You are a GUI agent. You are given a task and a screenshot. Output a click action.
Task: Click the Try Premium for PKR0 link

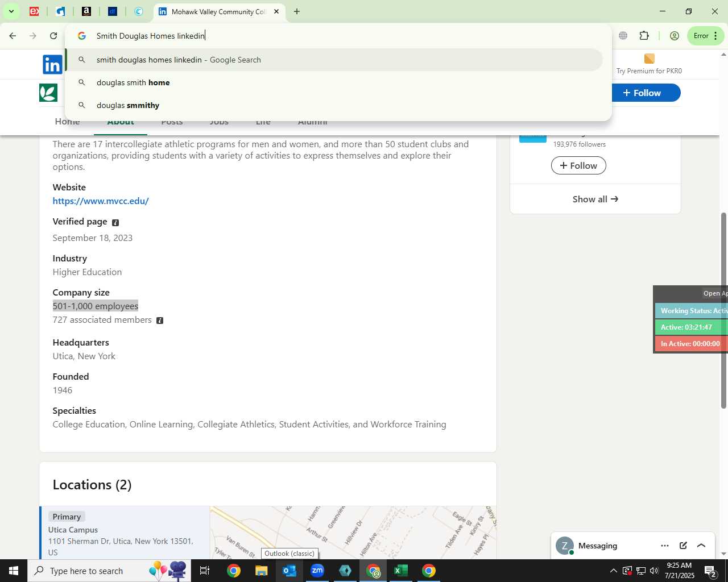pyautogui.click(x=649, y=64)
